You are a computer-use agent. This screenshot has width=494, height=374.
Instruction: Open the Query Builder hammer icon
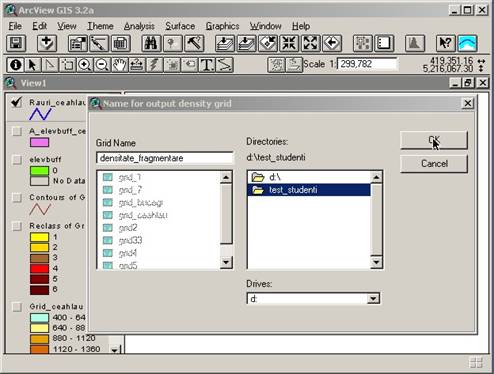pos(194,43)
